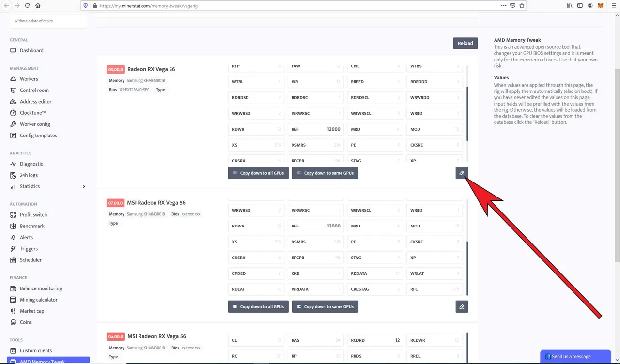Open Worker config page
620x364 pixels.
(35, 124)
